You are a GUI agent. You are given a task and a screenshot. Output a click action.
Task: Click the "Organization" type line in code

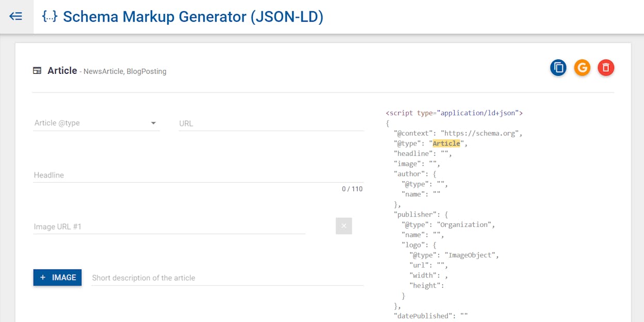coord(448,224)
